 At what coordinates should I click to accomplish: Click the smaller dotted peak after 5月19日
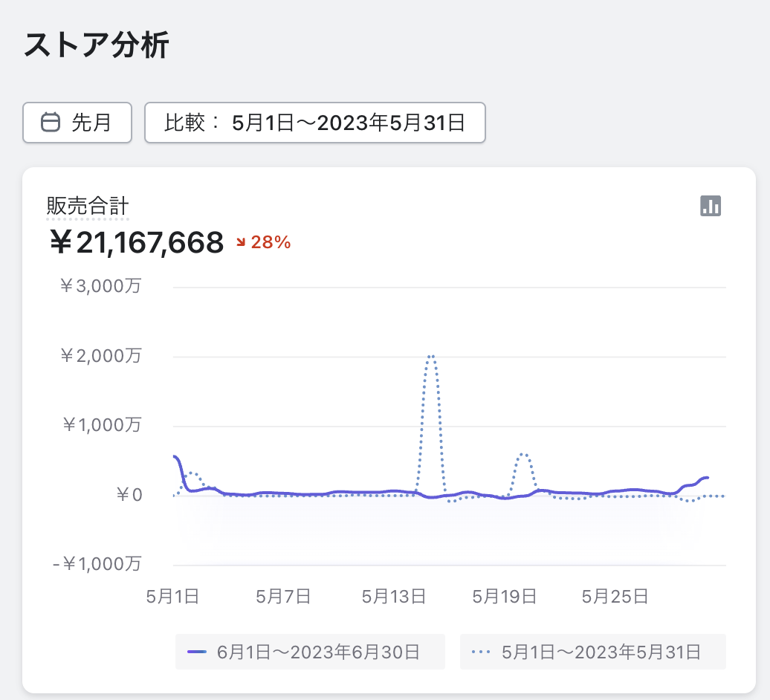(524, 454)
